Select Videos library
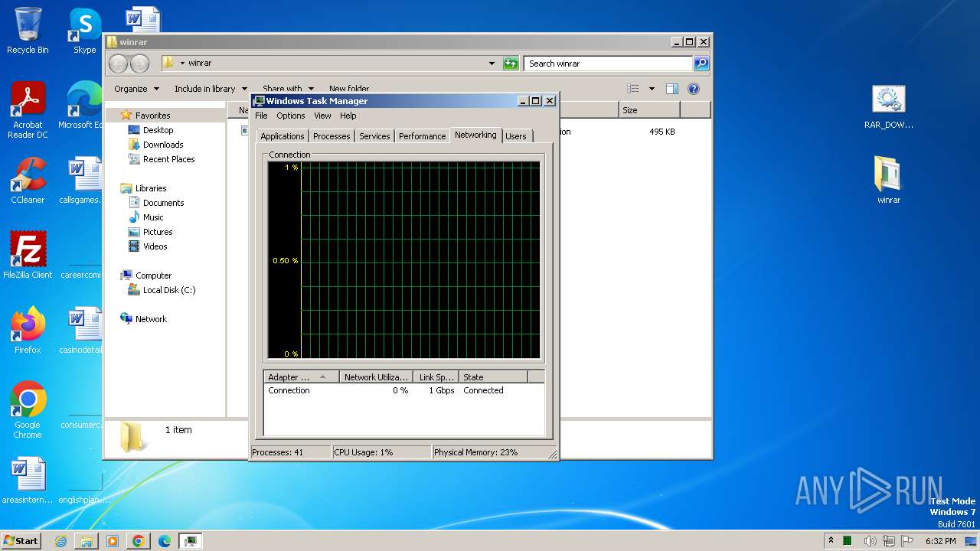Screen dimensions: 980x551 click(x=155, y=246)
